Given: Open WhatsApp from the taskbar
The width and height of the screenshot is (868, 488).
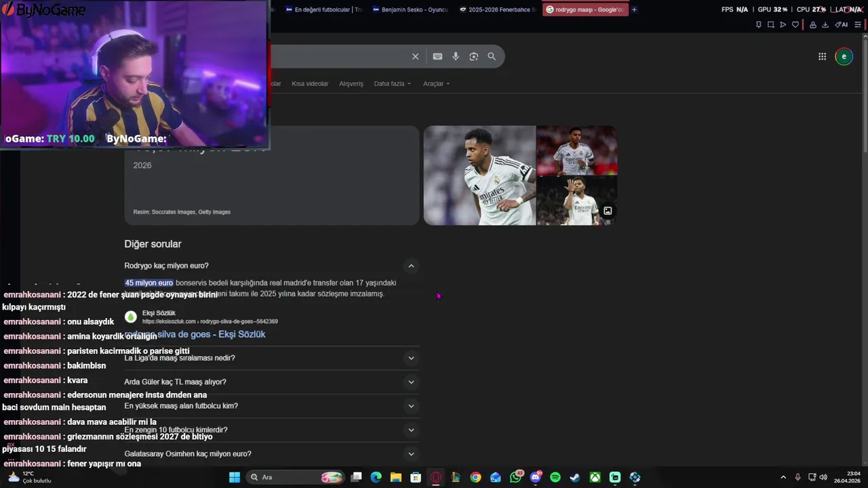Looking at the screenshot, I should pyautogui.click(x=516, y=477).
